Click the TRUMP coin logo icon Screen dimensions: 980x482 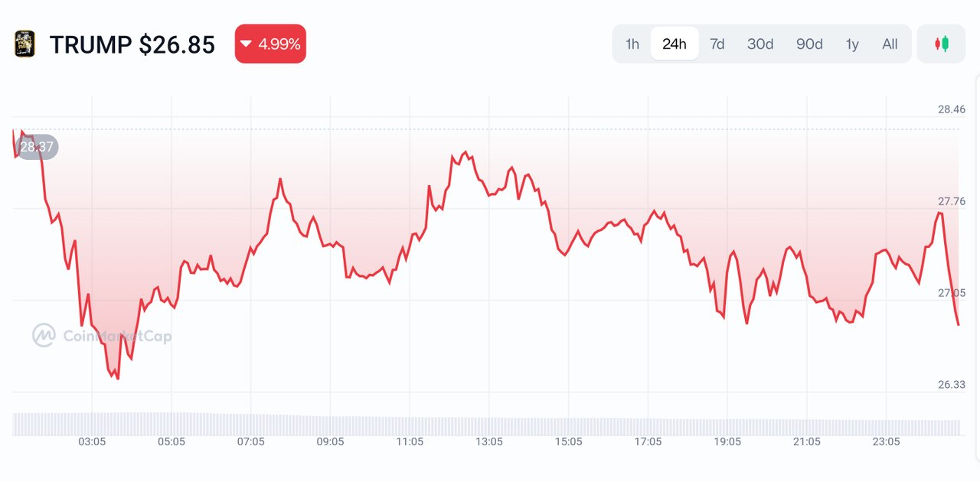[x=24, y=44]
